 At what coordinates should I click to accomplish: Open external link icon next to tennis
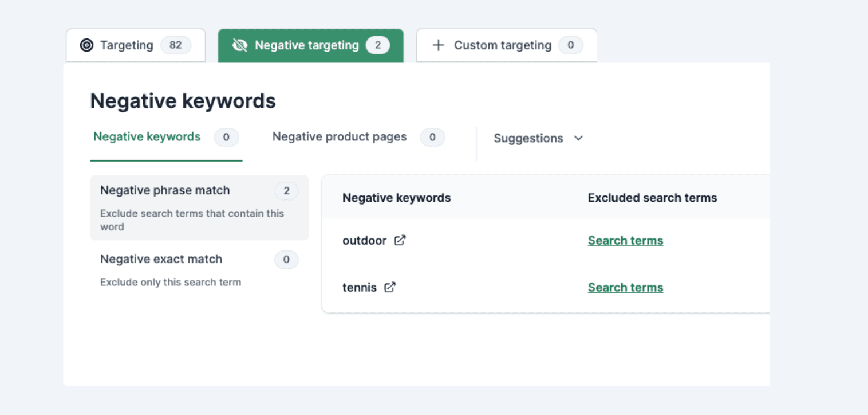390,287
